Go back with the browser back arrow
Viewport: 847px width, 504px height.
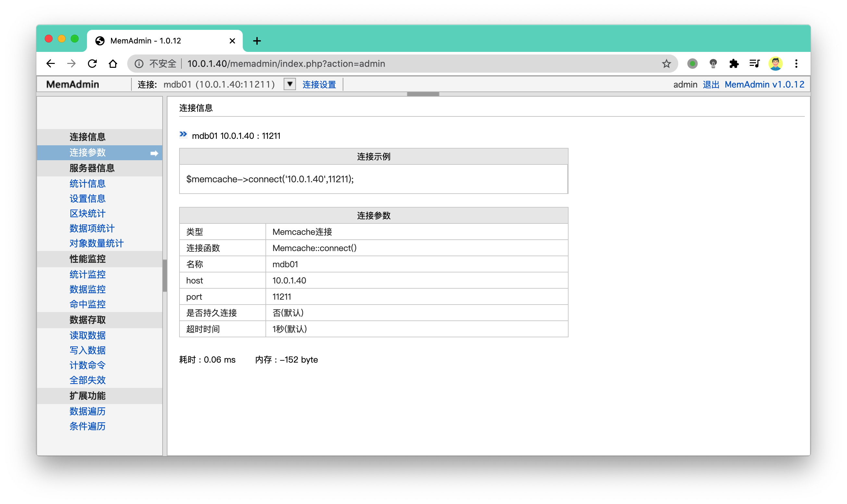coord(51,64)
